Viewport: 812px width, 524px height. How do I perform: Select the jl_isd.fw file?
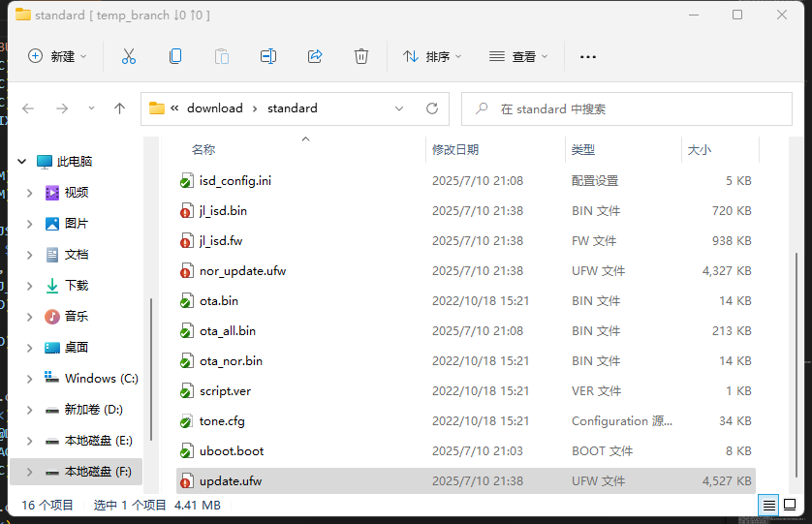click(465, 241)
